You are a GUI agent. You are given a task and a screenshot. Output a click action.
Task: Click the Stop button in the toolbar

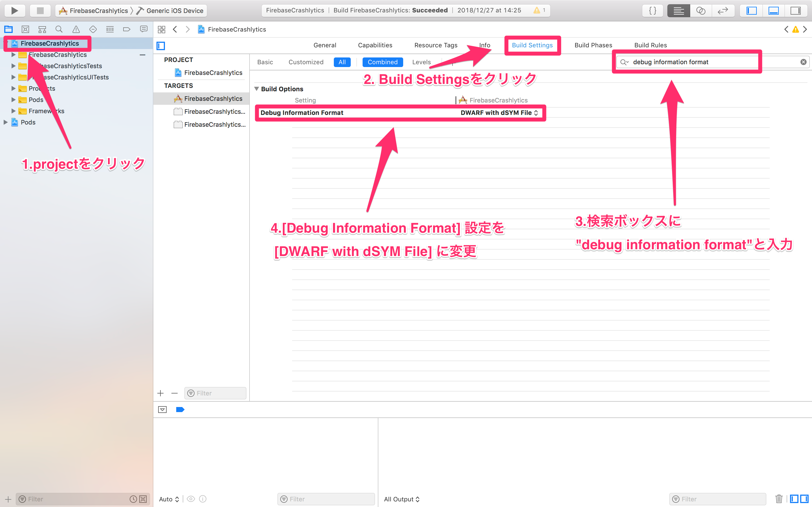[40, 10]
